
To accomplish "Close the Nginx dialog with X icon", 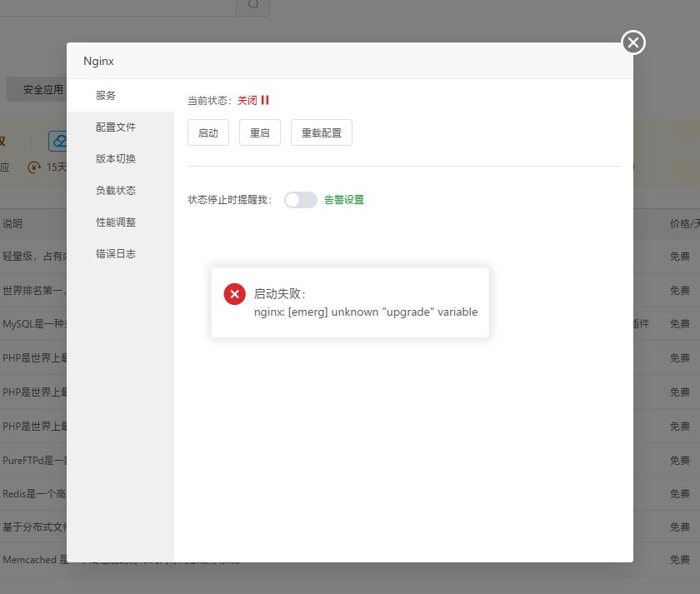I will [633, 42].
